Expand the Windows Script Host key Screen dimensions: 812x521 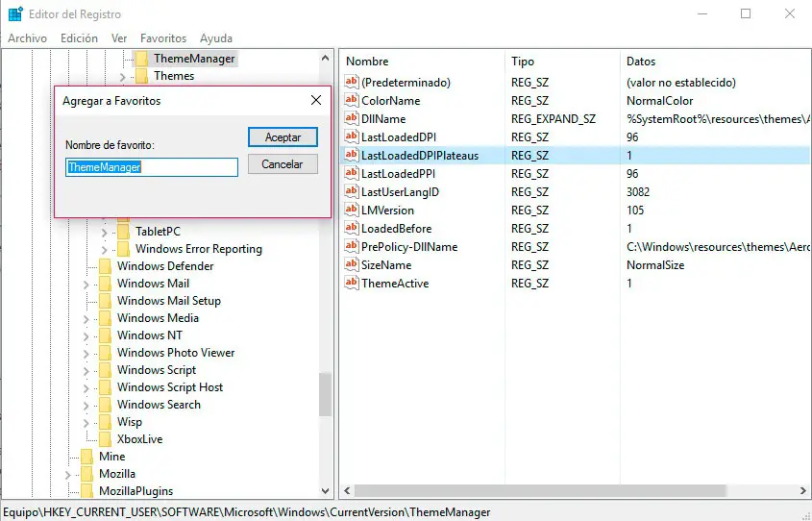pos(86,388)
